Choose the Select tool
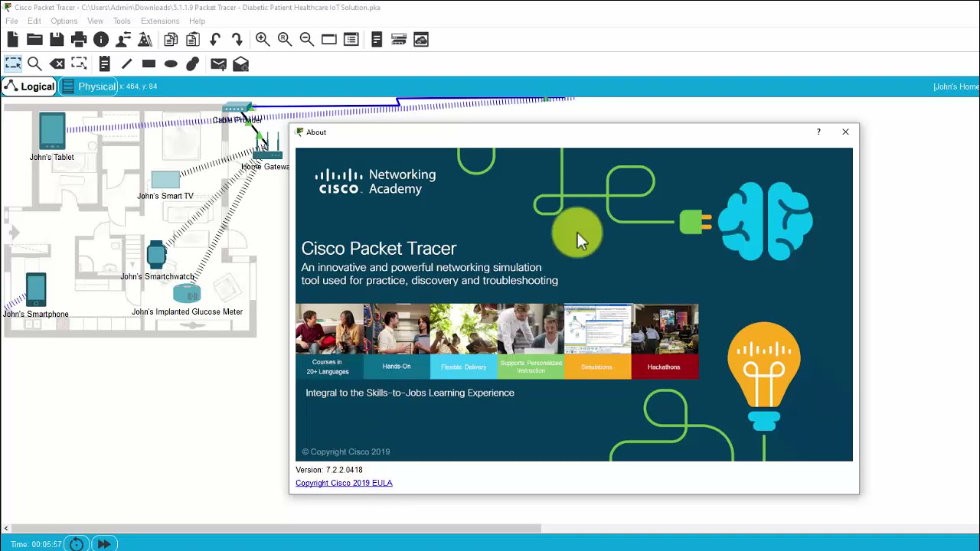 tap(13, 64)
